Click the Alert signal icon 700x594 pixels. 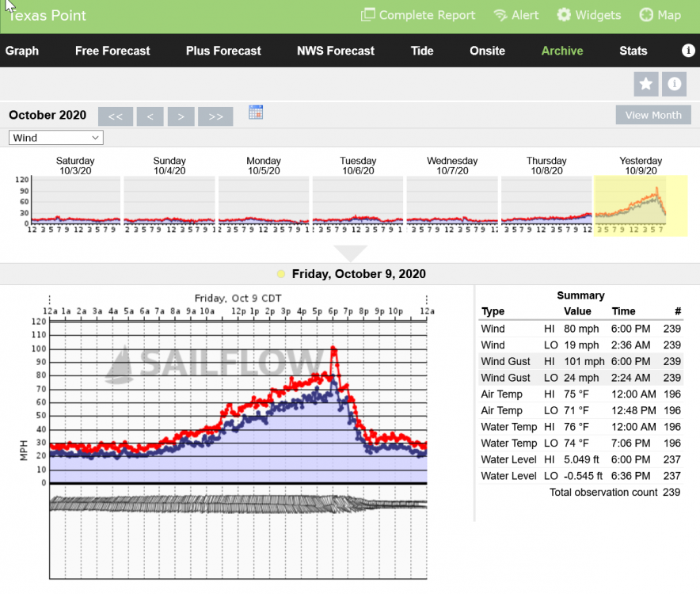[500, 15]
